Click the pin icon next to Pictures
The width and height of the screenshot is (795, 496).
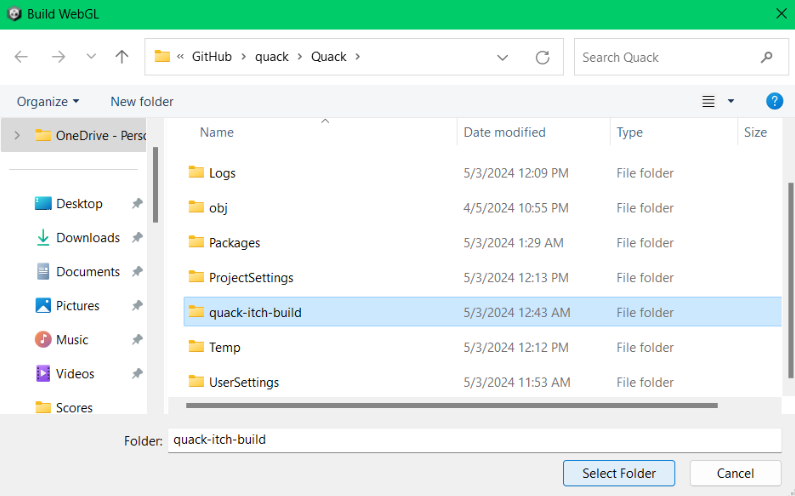point(137,305)
